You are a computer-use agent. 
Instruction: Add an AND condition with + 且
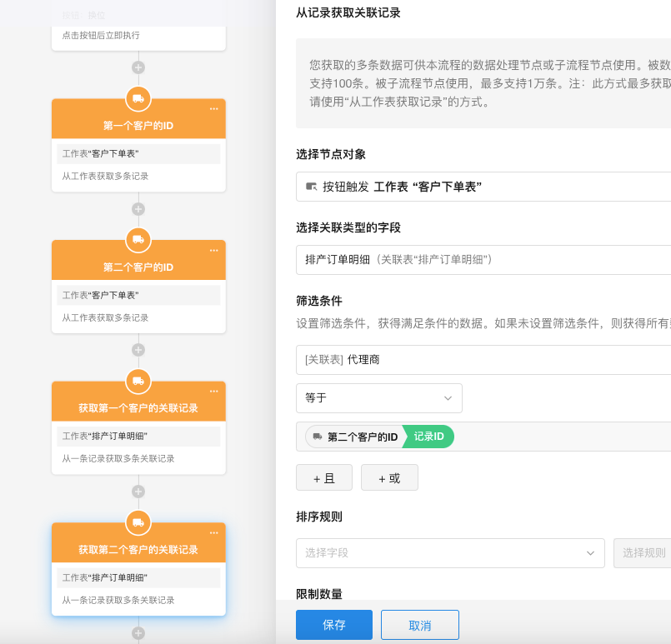point(324,478)
